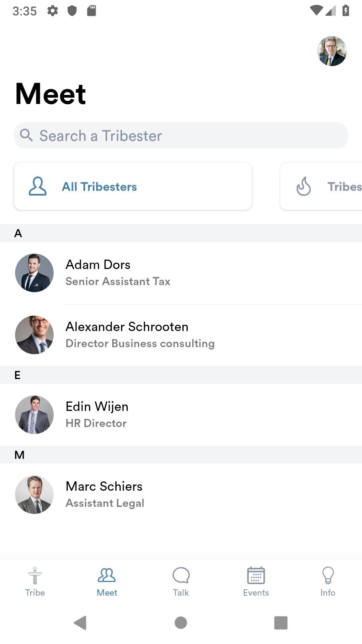The height and width of the screenshot is (644, 362).
Task: Tap the Android back navigation button
Action: point(80,623)
